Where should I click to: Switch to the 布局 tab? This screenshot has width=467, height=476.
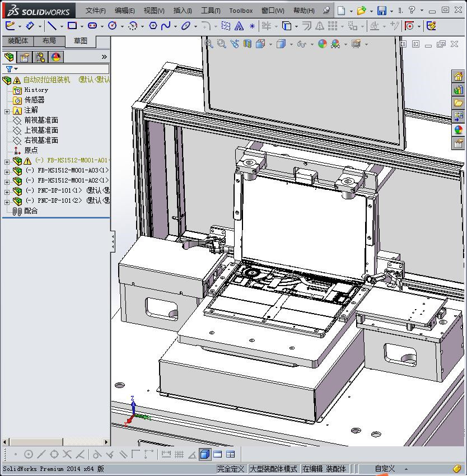pos(49,41)
